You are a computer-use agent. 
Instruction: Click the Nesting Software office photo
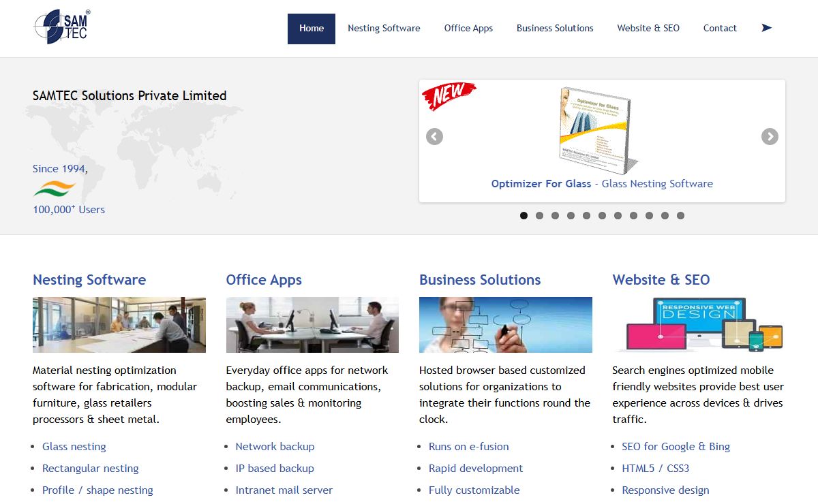tap(119, 325)
